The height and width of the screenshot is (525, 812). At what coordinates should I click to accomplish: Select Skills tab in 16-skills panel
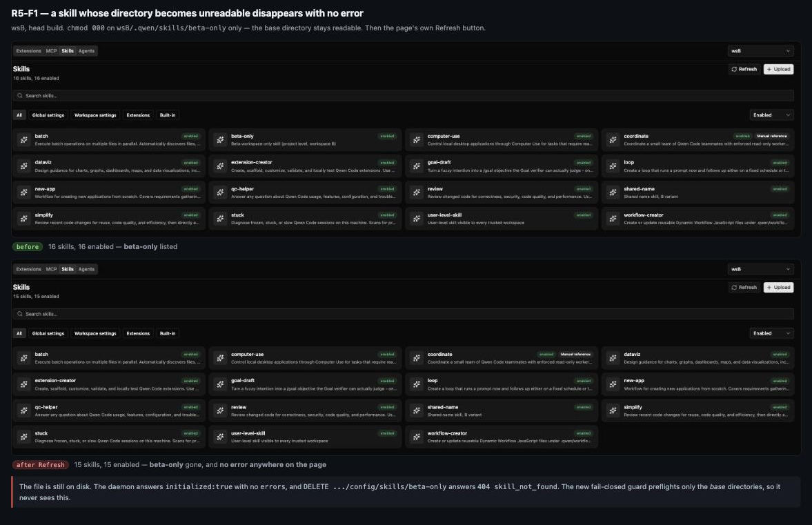click(68, 51)
